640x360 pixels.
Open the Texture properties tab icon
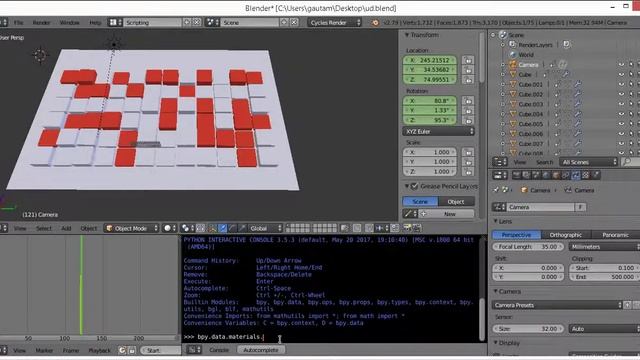(586, 176)
